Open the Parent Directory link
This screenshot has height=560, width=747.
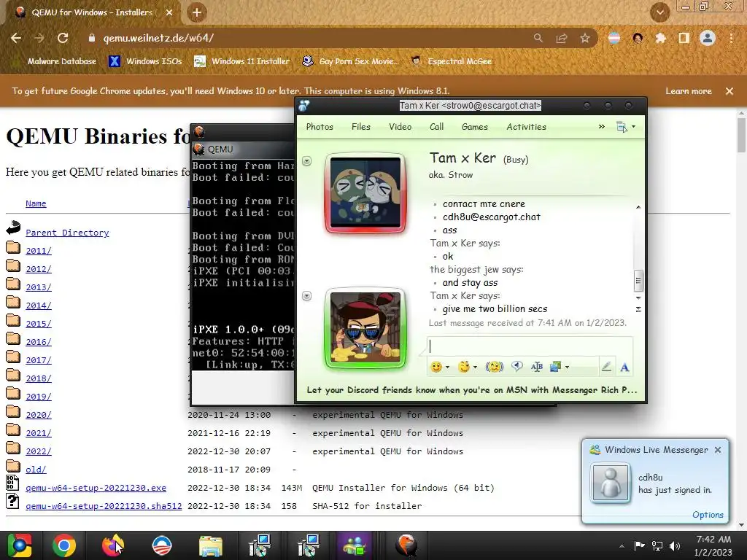tap(67, 233)
